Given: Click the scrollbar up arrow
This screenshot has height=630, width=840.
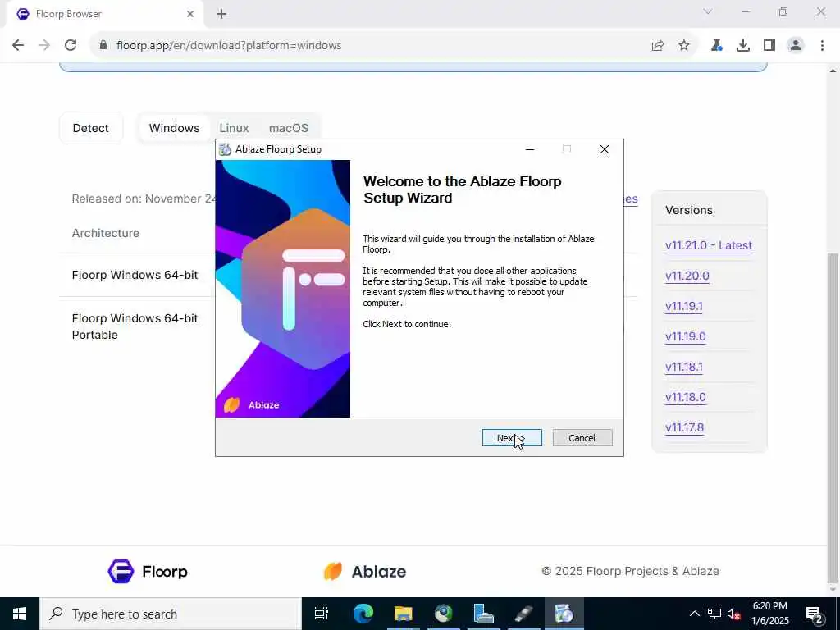Looking at the screenshot, I should click(833, 71).
